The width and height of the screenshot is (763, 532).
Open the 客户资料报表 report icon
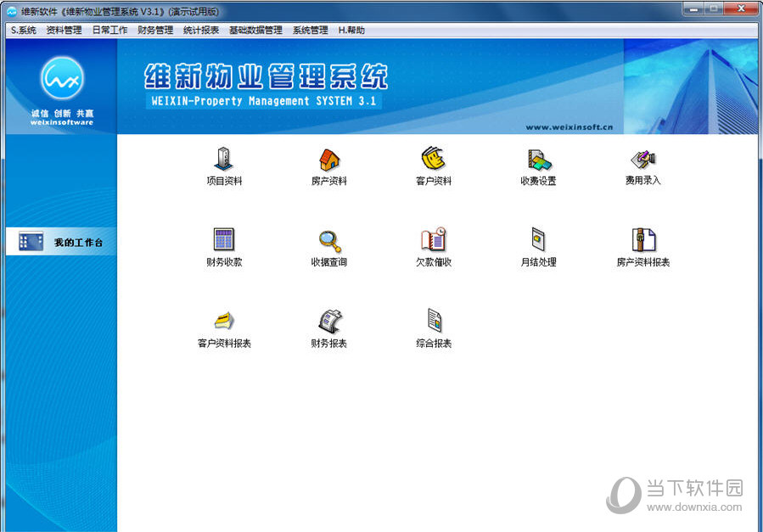pyautogui.click(x=224, y=321)
